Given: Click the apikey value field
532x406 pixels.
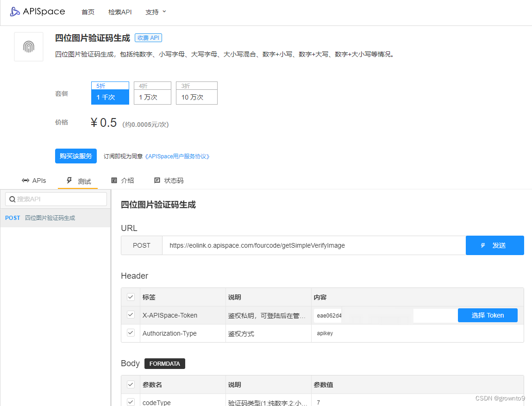Looking at the screenshot, I should pyautogui.click(x=417, y=333).
